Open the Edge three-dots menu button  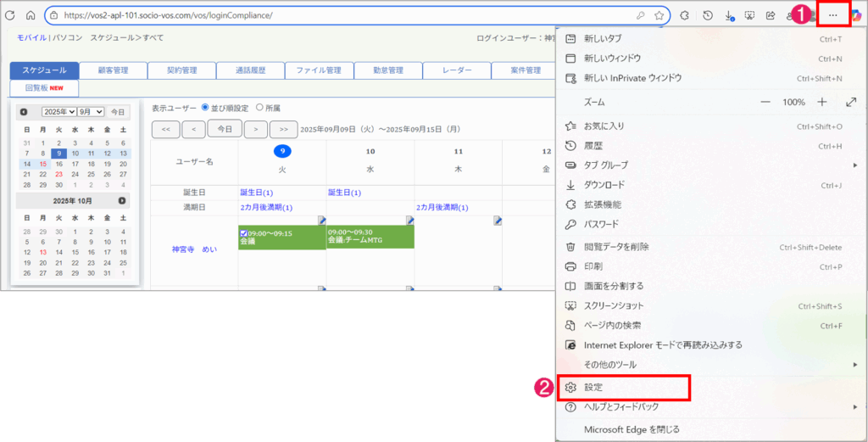pyautogui.click(x=833, y=15)
